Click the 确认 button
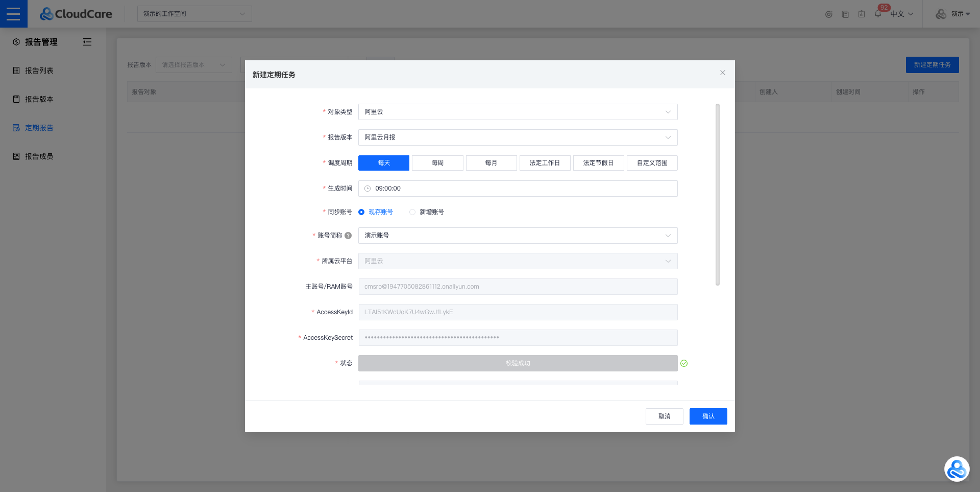Image resolution: width=980 pixels, height=492 pixels. click(708, 416)
